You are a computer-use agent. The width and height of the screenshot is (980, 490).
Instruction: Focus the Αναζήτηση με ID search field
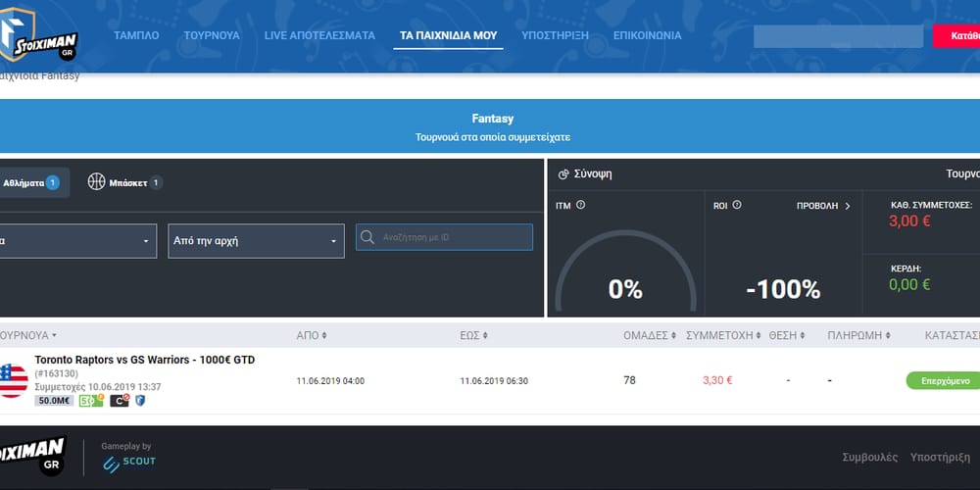(444, 237)
